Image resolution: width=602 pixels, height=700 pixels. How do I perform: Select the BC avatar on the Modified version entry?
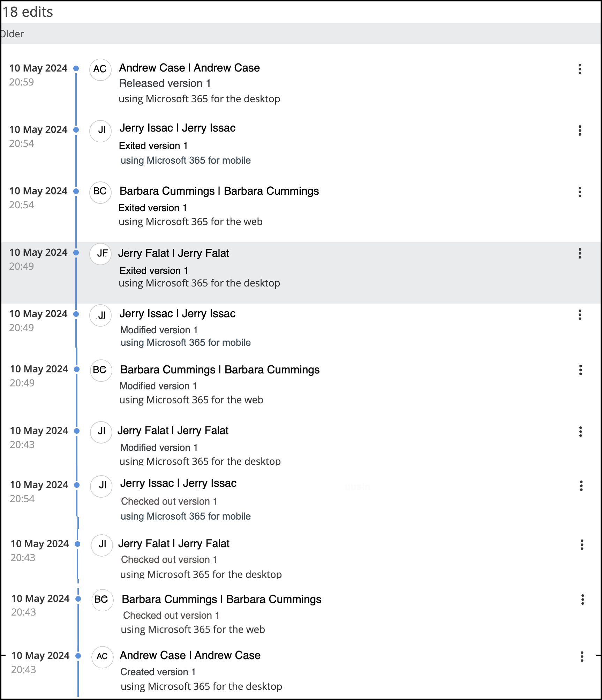pyautogui.click(x=101, y=371)
